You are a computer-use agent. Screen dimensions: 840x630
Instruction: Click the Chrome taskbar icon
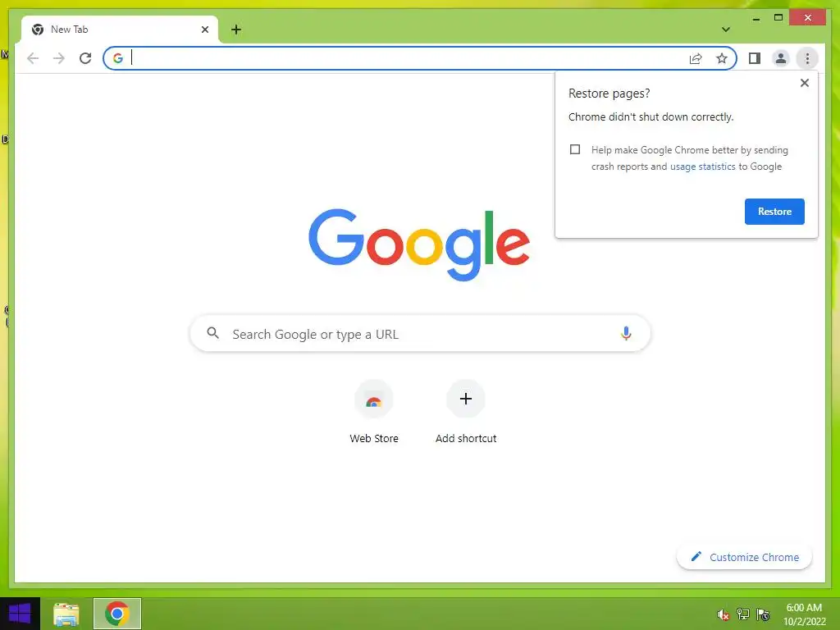pyautogui.click(x=116, y=614)
